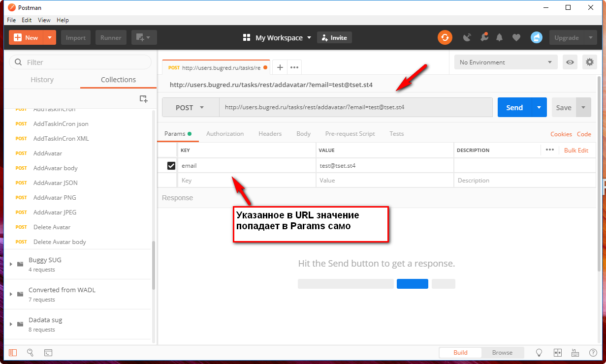This screenshot has width=606, height=364.
Task: Open the Save button dropdown arrow
Action: [x=583, y=107]
